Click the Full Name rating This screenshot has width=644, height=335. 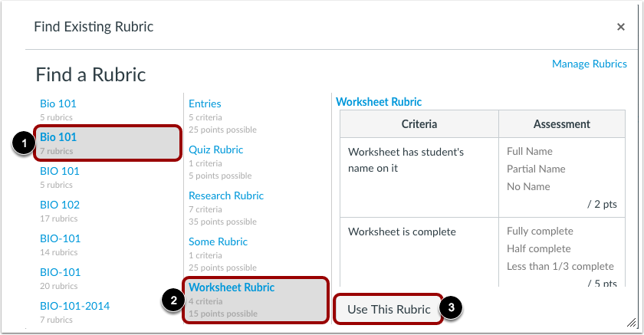[x=530, y=152]
